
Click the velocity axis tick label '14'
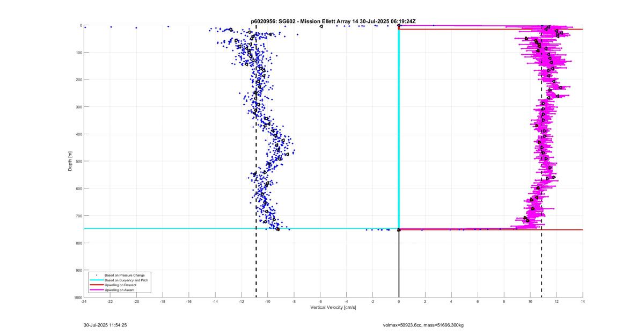point(583,302)
